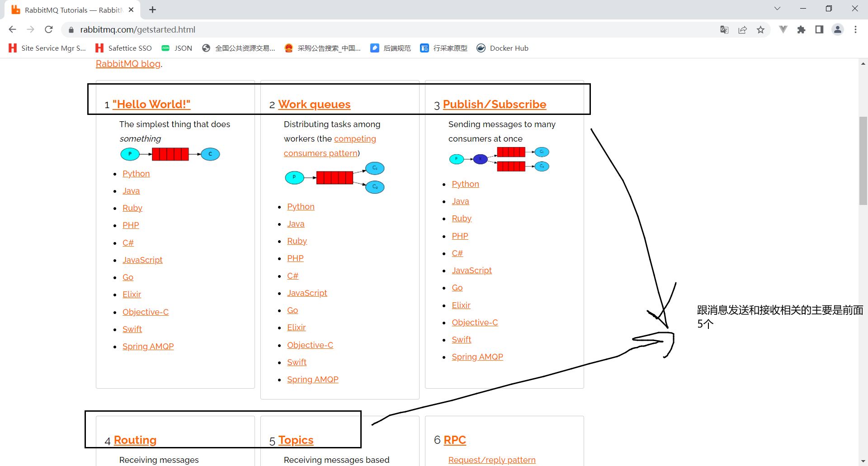
Task: Go forward to the next page
Action: click(x=30, y=29)
